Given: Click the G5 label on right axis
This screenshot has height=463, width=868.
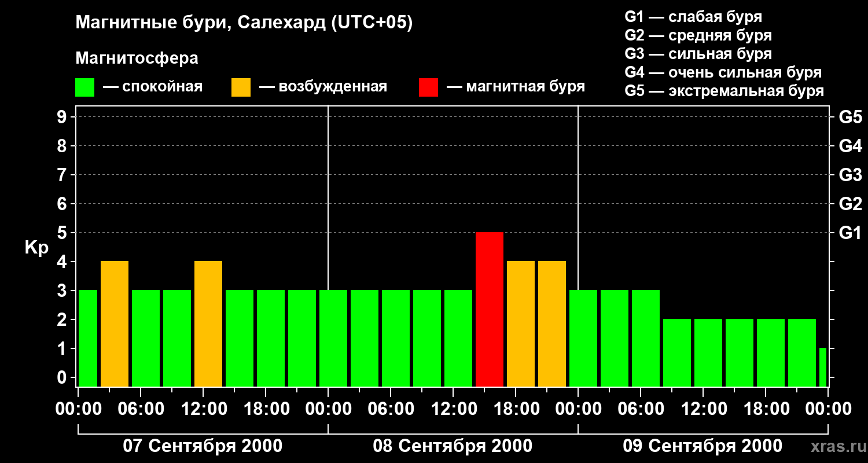Looking at the screenshot, I should click(x=850, y=117).
